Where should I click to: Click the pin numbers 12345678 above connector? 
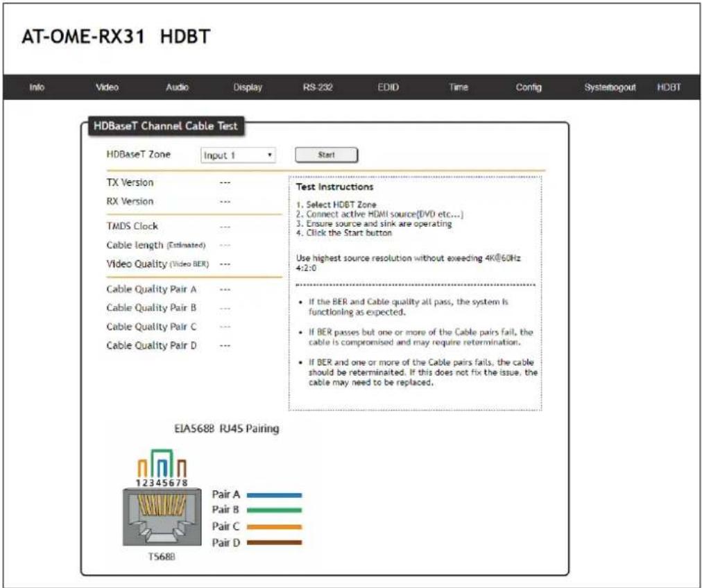162,483
